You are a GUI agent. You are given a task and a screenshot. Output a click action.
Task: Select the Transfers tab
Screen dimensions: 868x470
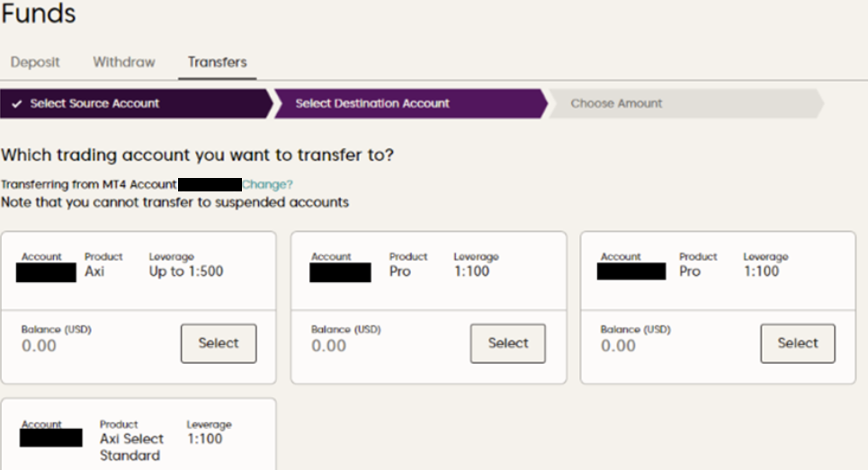(x=217, y=62)
